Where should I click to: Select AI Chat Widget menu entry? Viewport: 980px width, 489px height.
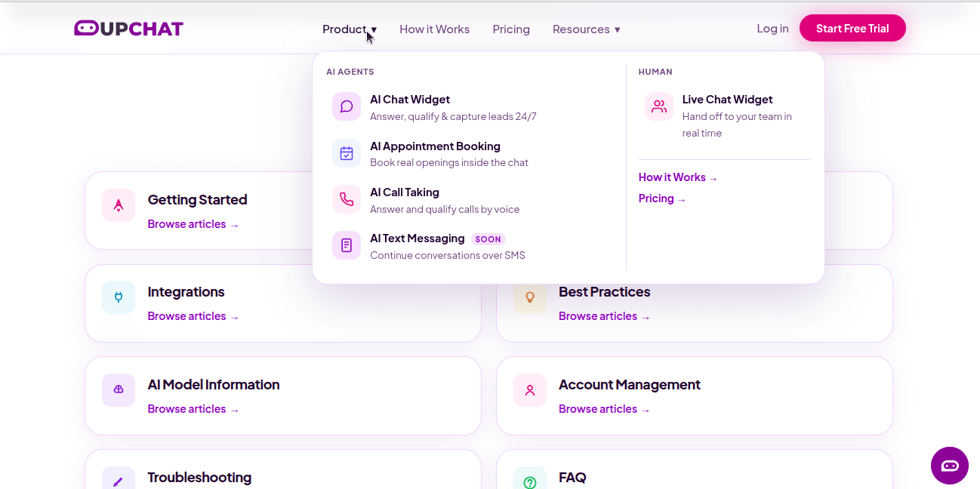coord(468,107)
